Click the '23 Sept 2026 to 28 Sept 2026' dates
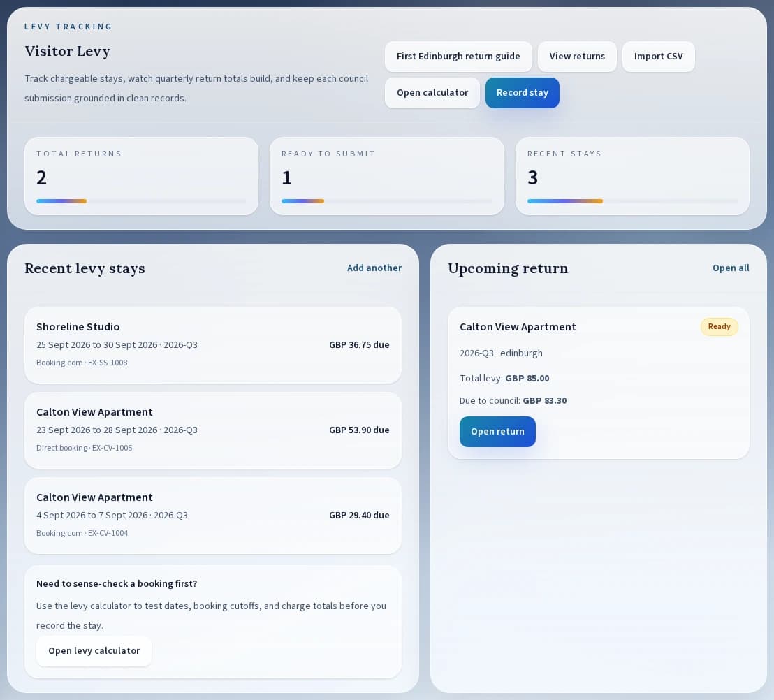This screenshot has width=774, height=700. [96, 430]
